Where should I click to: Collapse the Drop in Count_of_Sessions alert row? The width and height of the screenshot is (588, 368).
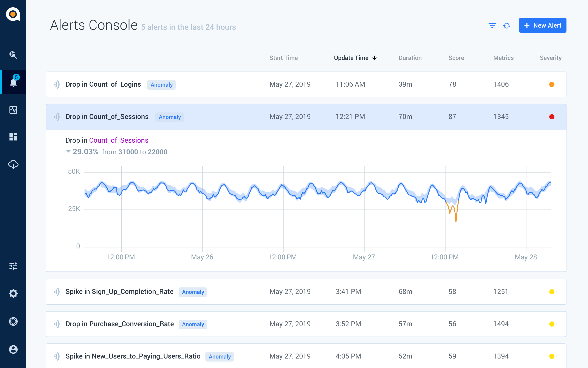[x=306, y=117]
